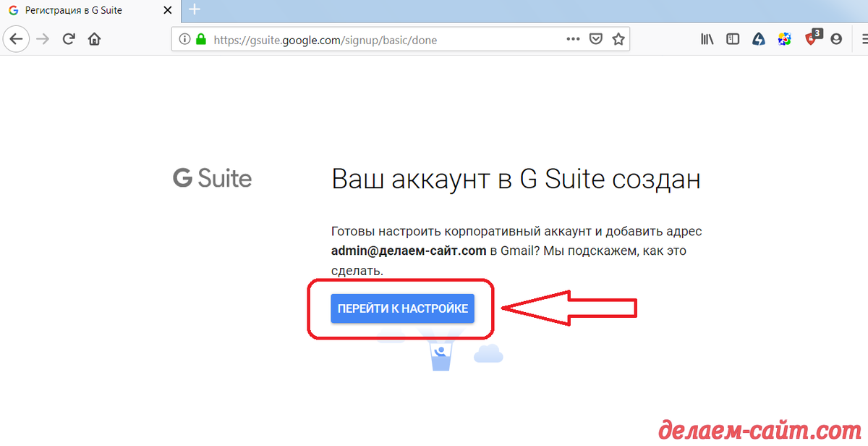Click the shield extension icon with badge 3
The image size is (868, 446).
pyautogui.click(x=810, y=39)
